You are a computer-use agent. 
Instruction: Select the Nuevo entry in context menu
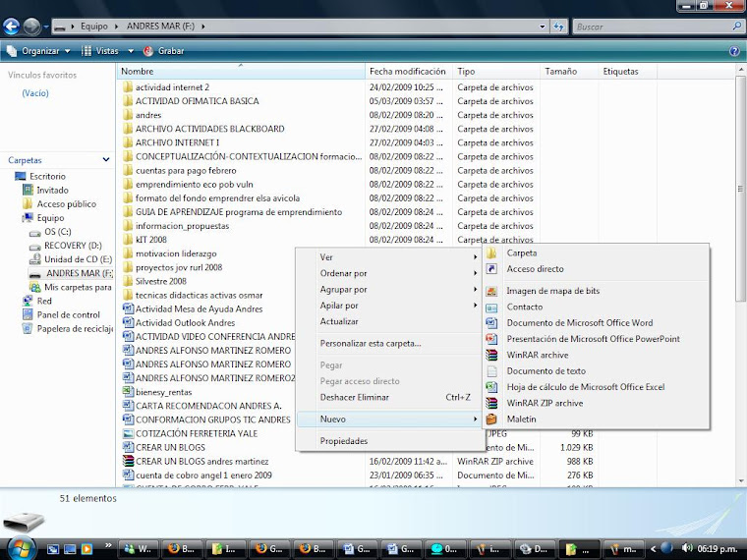tap(389, 420)
